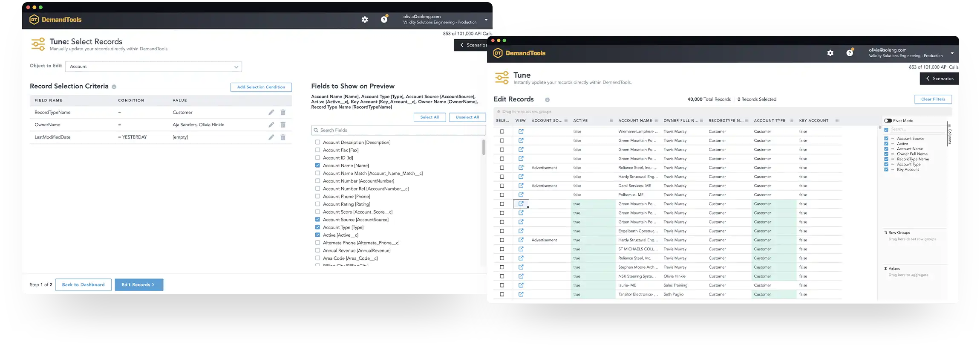
Task: Expand account menu arrow in Select Records window
Action: click(486, 20)
